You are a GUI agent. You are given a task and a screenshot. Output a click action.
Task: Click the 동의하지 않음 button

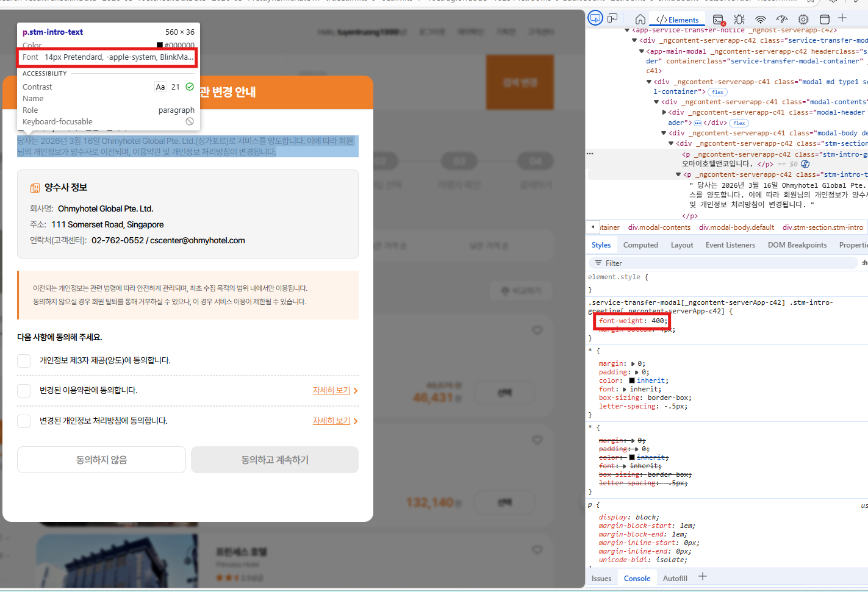(101, 460)
